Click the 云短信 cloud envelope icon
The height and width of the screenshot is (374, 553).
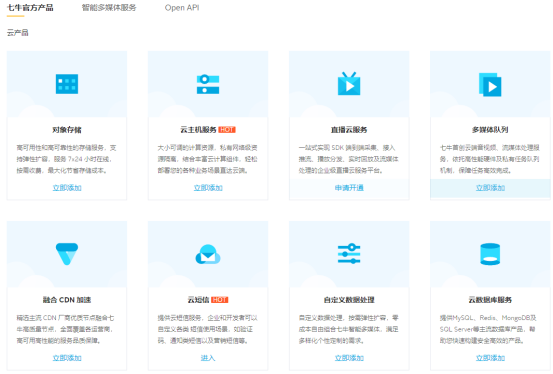208,254
